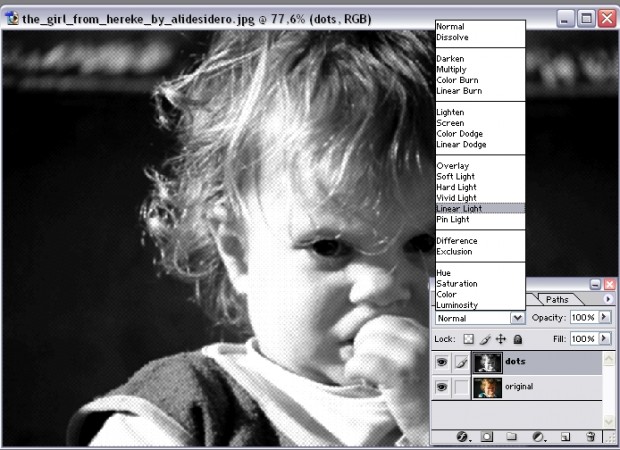Click the dots layer paintbrush indicator
620x450 pixels.
click(461, 362)
